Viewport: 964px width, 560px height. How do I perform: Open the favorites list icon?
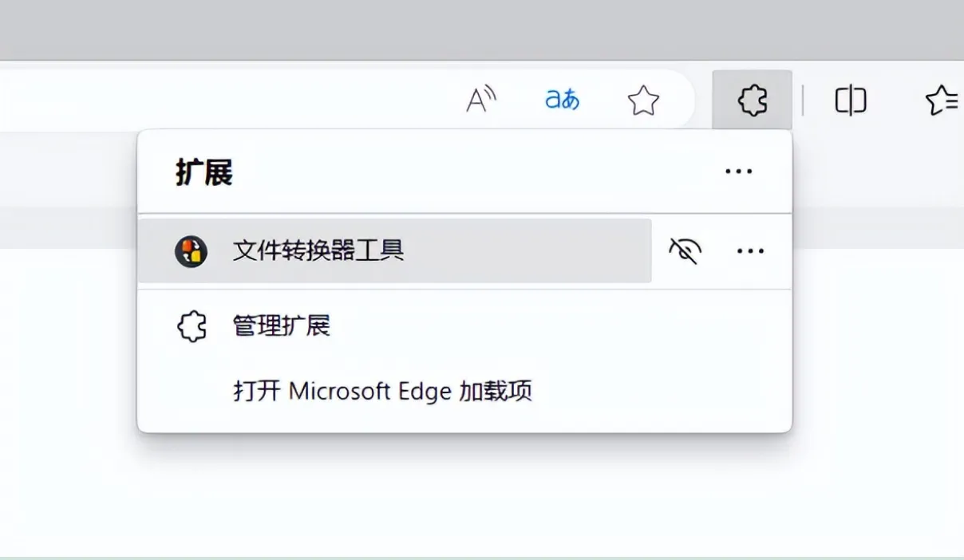[942, 101]
